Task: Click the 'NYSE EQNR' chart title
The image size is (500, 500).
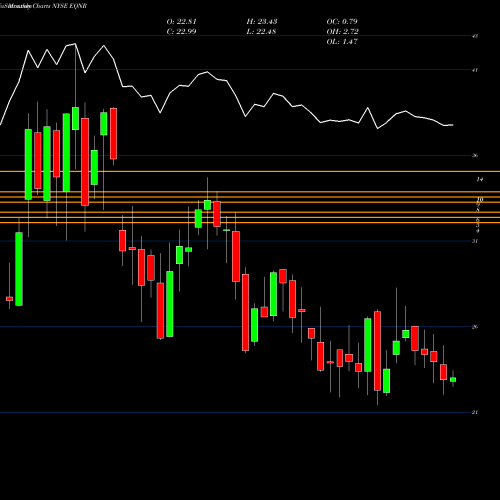Action: pos(70,6)
